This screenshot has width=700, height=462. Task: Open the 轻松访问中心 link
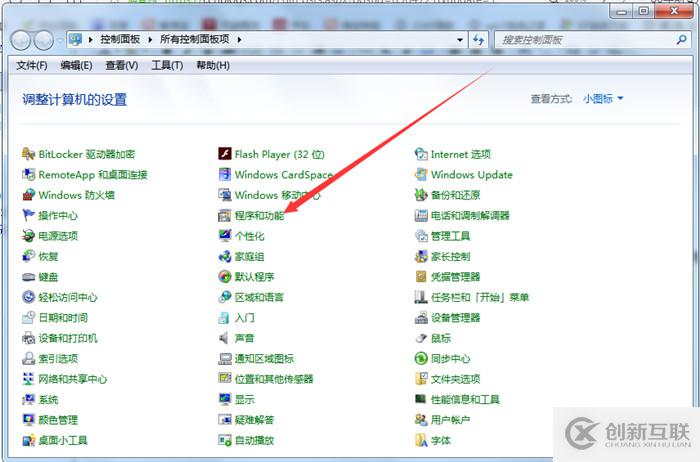[68, 297]
